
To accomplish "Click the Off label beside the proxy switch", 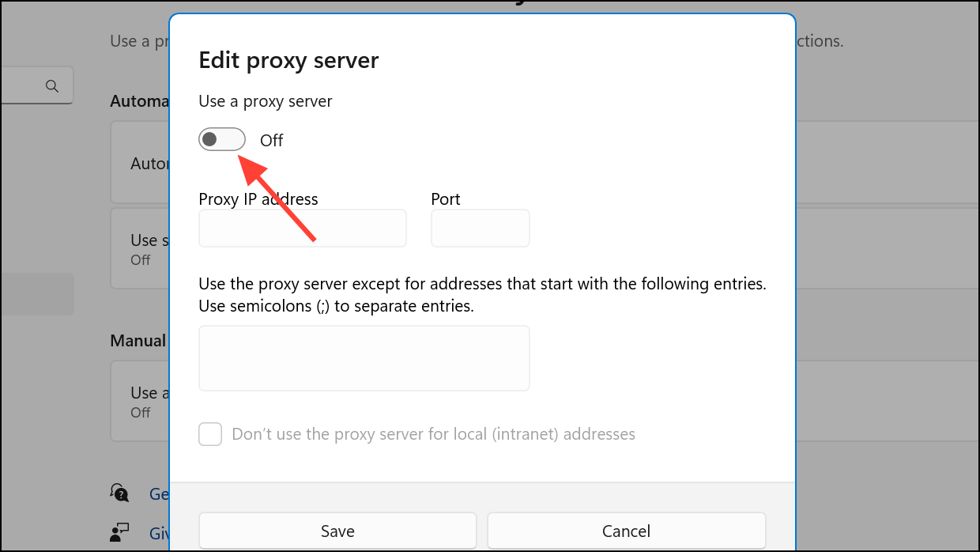I will (x=271, y=140).
